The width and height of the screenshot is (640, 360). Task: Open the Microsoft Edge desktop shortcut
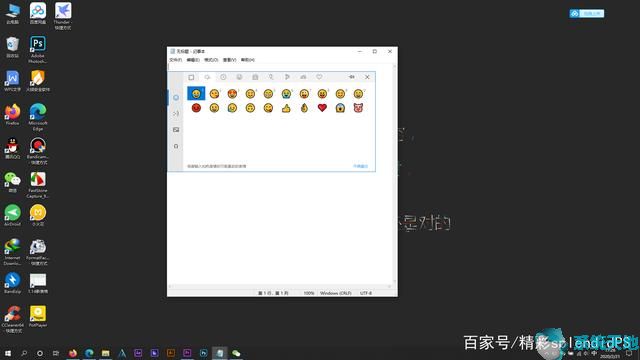[x=38, y=117]
